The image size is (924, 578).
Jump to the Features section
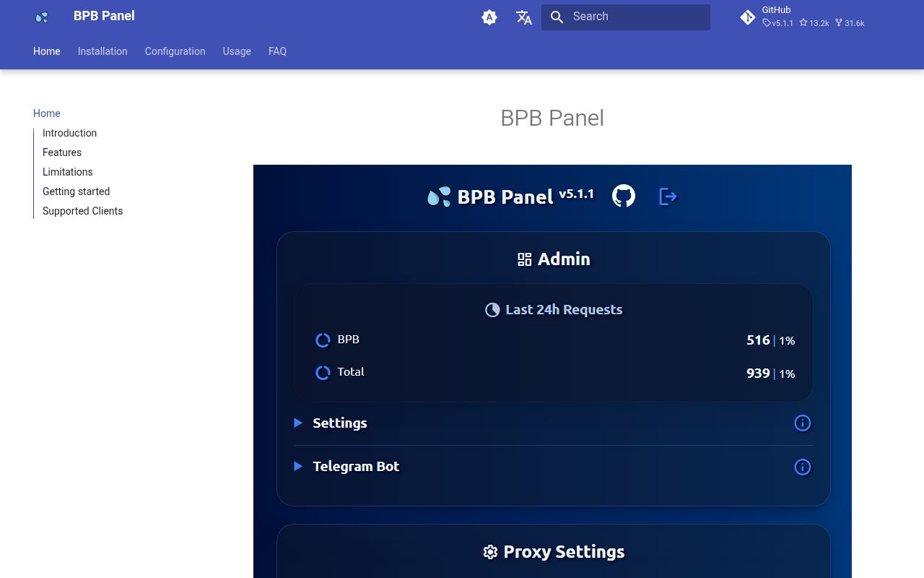62,152
